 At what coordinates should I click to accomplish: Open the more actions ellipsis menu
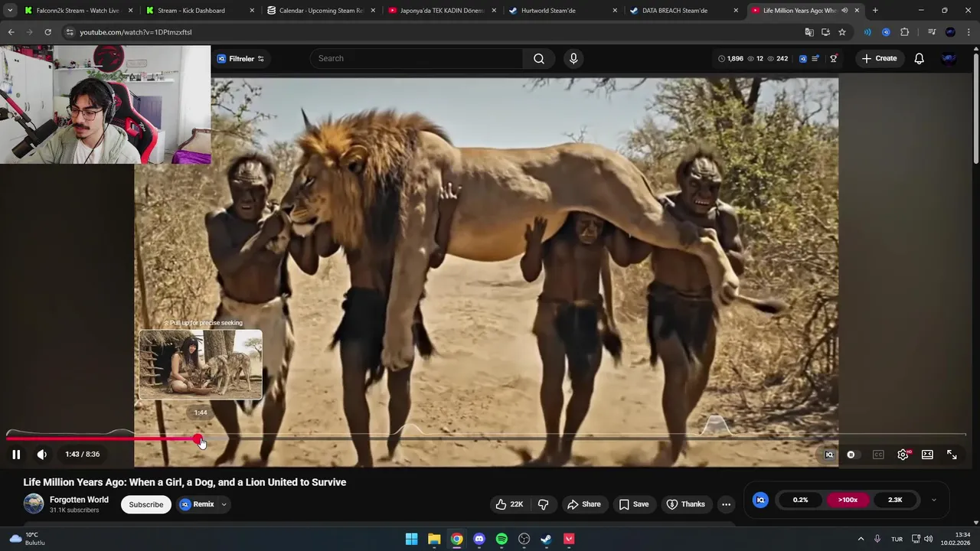pyautogui.click(x=726, y=504)
